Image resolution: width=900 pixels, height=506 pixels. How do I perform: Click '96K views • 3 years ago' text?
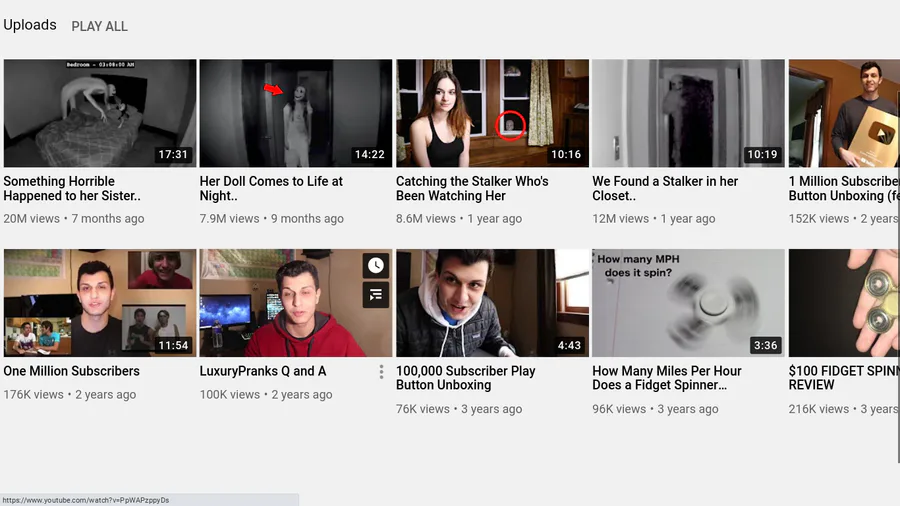655,409
